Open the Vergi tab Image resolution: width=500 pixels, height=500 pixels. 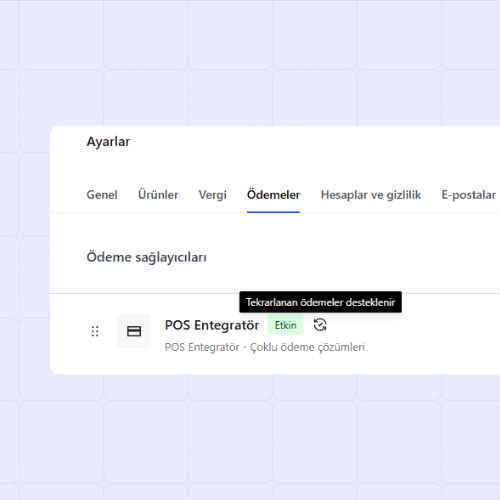click(x=212, y=195)
